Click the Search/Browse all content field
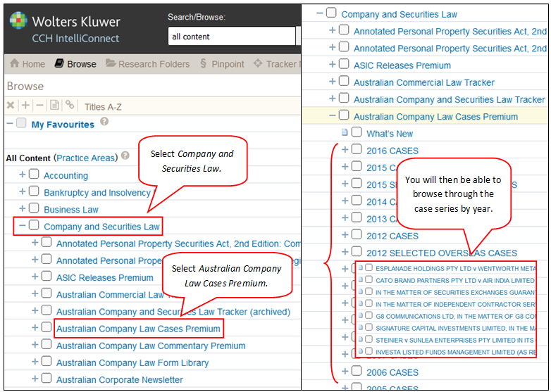The height and width of the screenshot is (392, 551). 232,36
